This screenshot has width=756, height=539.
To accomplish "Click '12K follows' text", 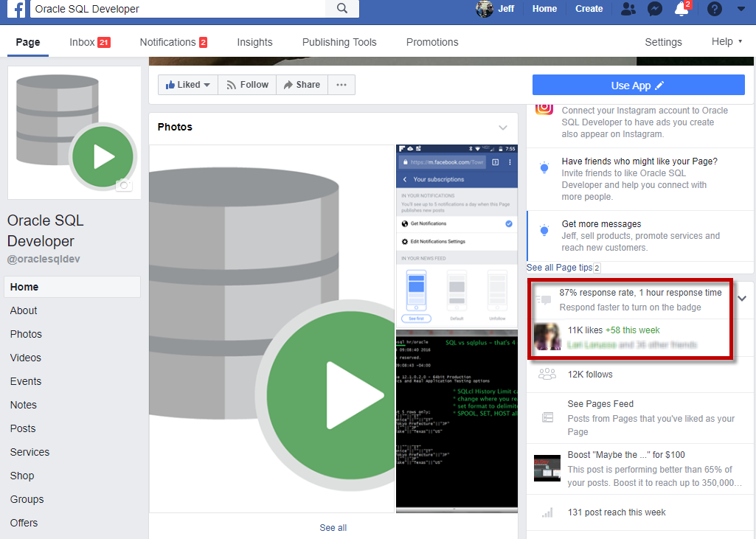I will [x=590, y=375].
